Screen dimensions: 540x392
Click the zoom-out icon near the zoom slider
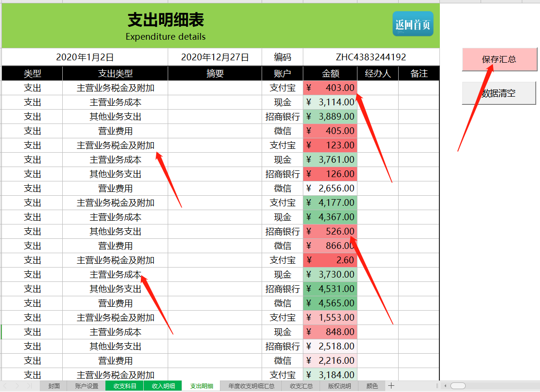446,385
